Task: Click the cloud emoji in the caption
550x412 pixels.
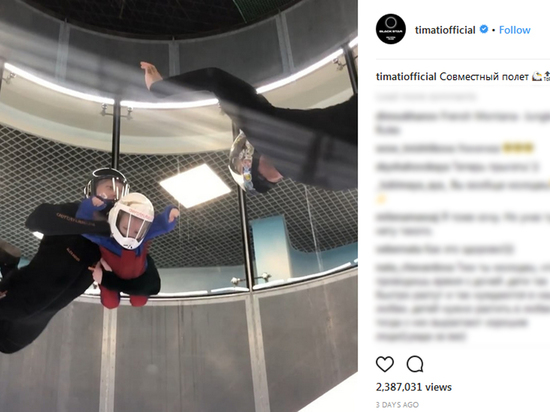Action: (x=537, y=76)
